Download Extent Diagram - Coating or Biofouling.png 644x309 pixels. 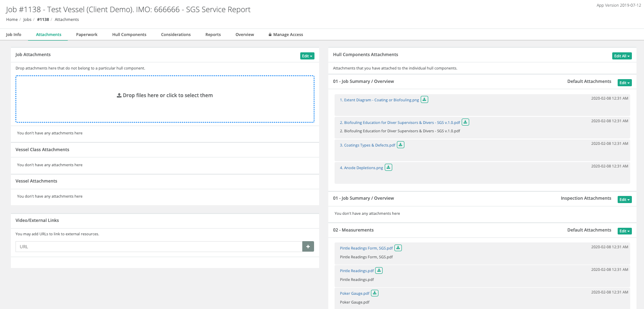coord(424,100)
